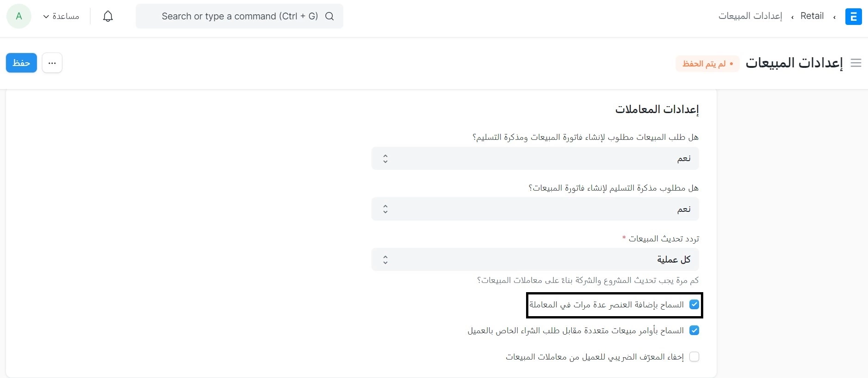Click the page title إعدادات المبيعات
The width and height of the screenshot is (868, 378).
[x=794, y=63]
